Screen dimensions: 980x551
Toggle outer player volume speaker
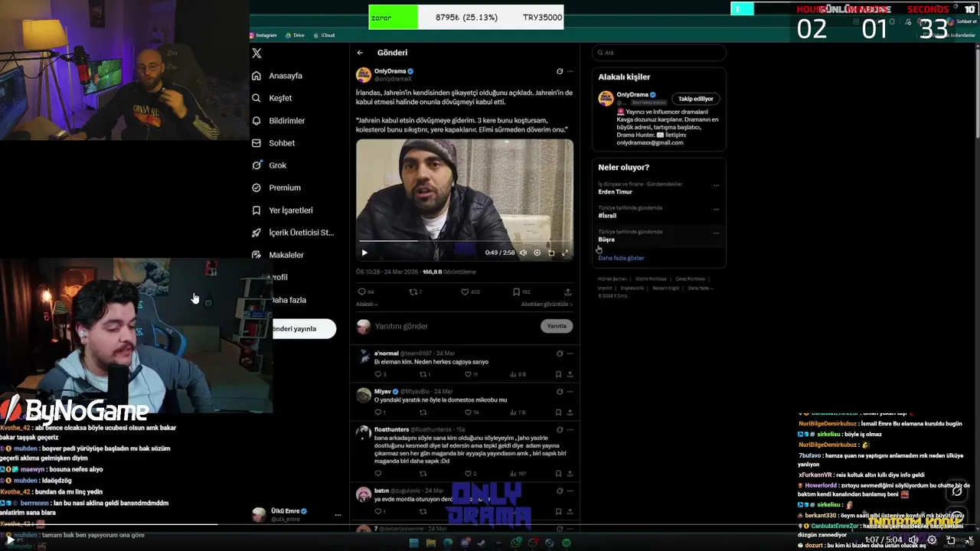(913, 540)
